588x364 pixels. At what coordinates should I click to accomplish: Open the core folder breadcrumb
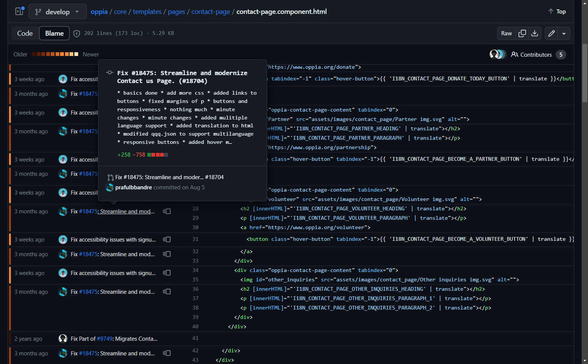coord(120,12)
